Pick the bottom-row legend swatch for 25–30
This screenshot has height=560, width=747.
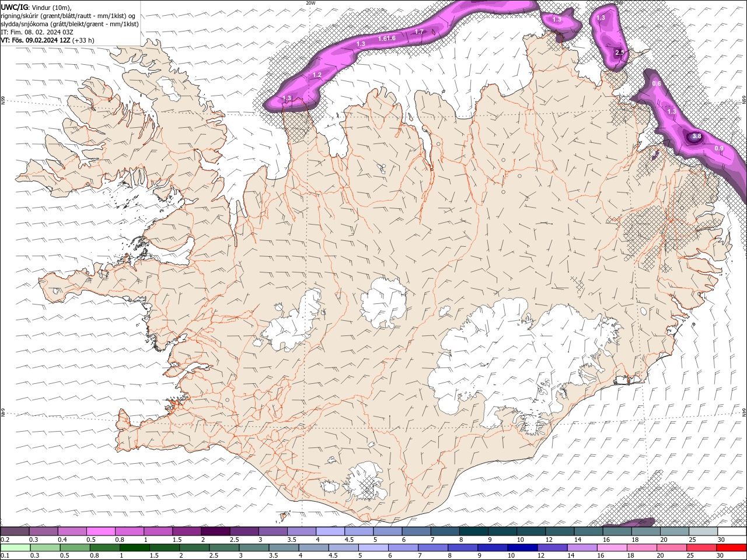pos(702,547)
